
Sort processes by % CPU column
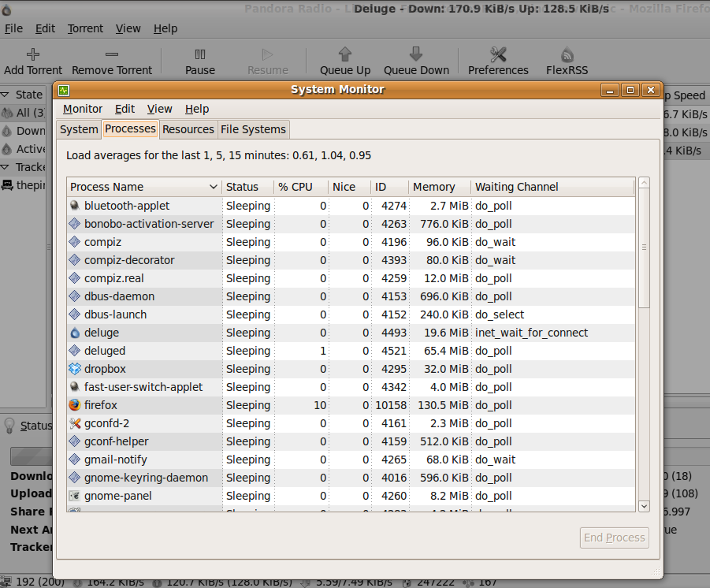click(x=301, y=187)
